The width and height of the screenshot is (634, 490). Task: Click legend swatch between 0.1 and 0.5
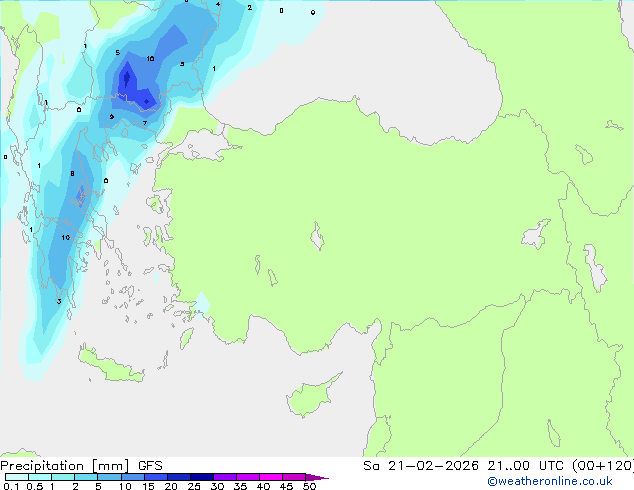(x=17, y=477)
